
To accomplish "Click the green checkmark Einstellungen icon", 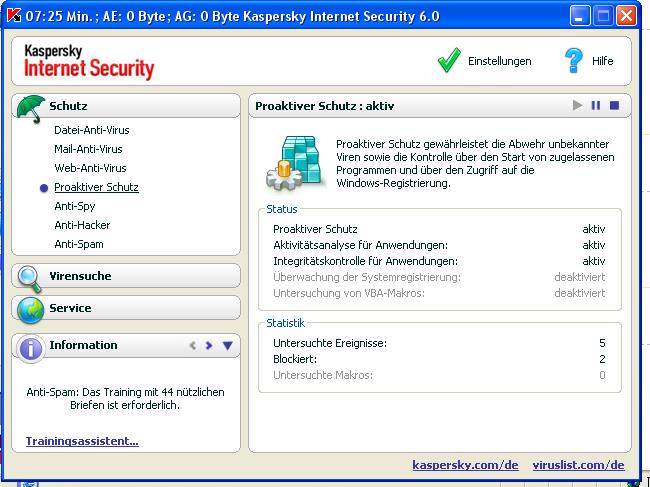I will [x=449, y=61].
